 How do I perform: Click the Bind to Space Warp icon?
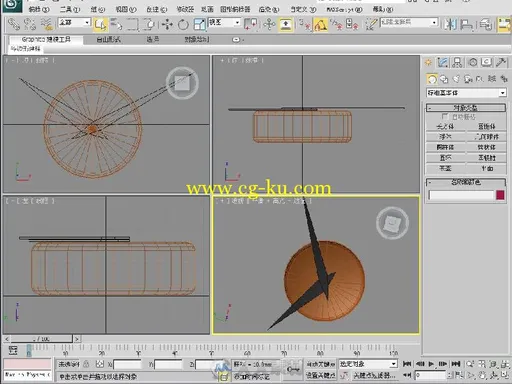pos(47,24)
